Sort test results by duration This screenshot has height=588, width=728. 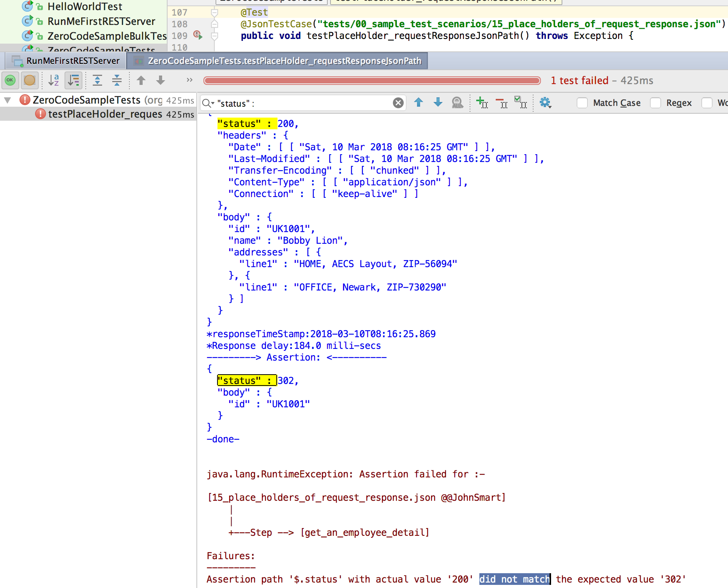73,80
